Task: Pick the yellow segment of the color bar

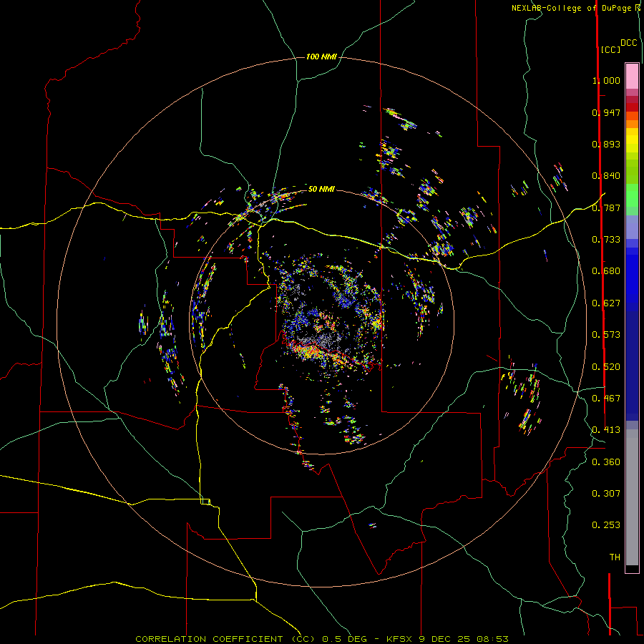Action: tap(632, 140)
